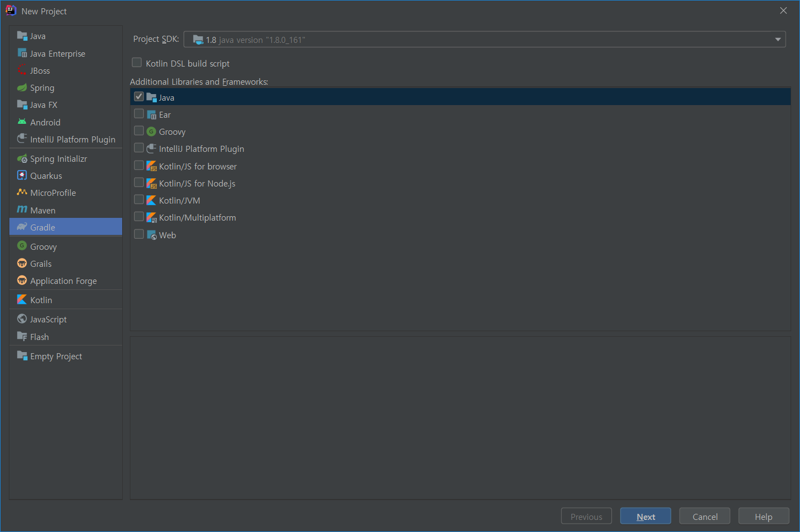Select the Kotlin logo icon in sidebar
The width and height of the screenshot is (800, 532).
tap(22, 300)
